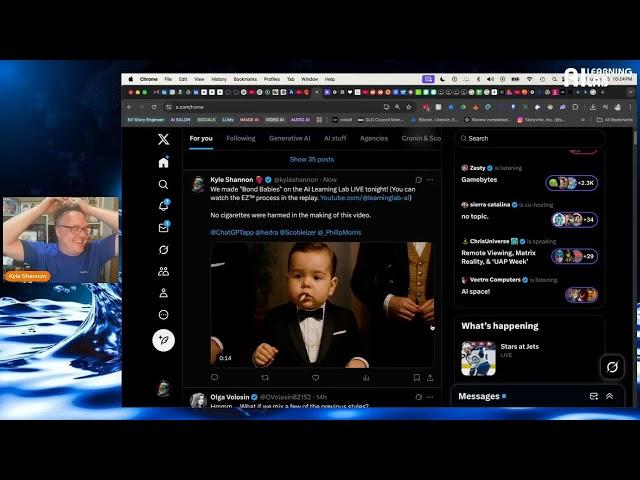Viewport: 640px width, 480px height.
Task: View analytics of Kyle's post
Action: click(x=366, y=378)
